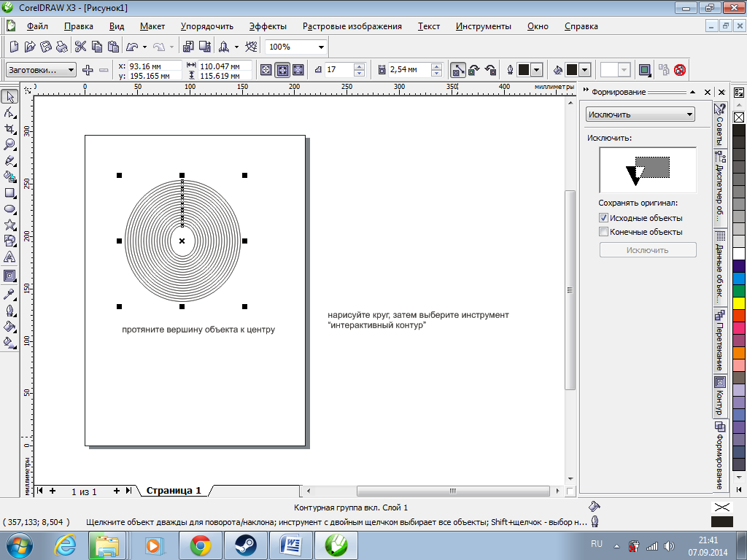Enable the Конечные объекты checkbox
This screenshot has height=560, width=747.
(x=603, y=232)
